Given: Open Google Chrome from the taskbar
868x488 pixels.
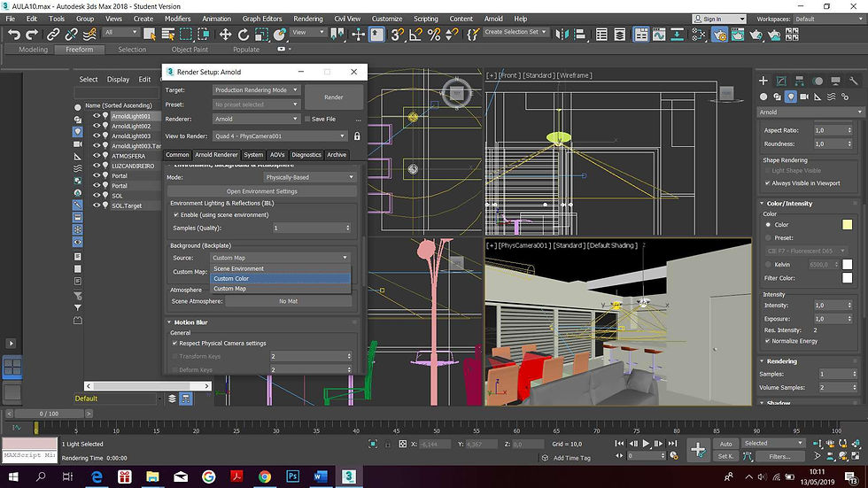Looking at the screenshot, I should click(x=265, y=476).
